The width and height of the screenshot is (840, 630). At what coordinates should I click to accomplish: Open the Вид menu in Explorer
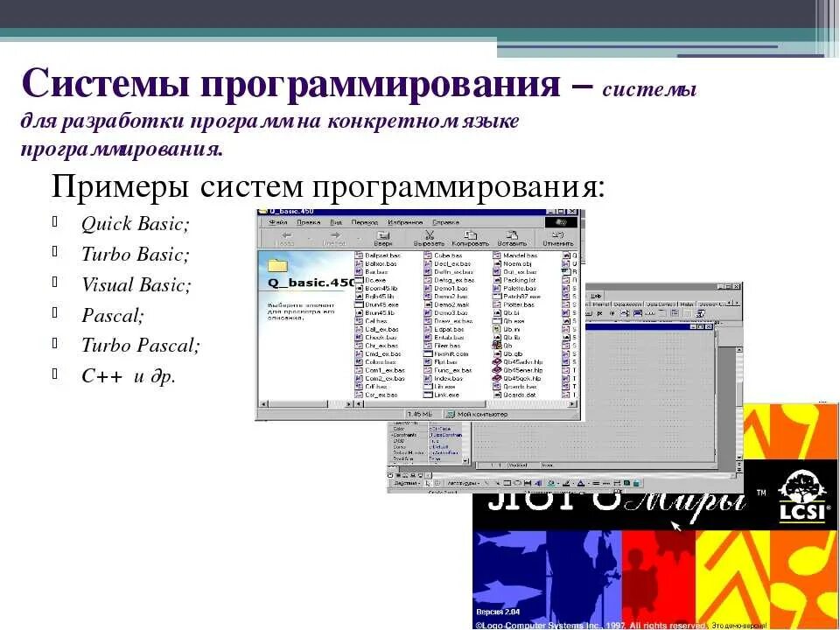[336, 221]
